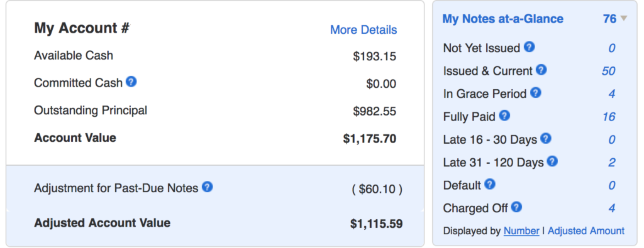Click the Issued & Current count of 50

click(x=608, y=71)
